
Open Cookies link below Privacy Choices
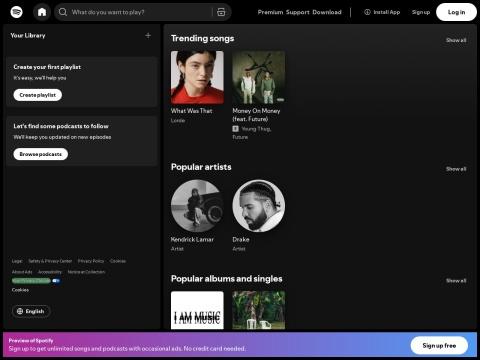(20, 290)
